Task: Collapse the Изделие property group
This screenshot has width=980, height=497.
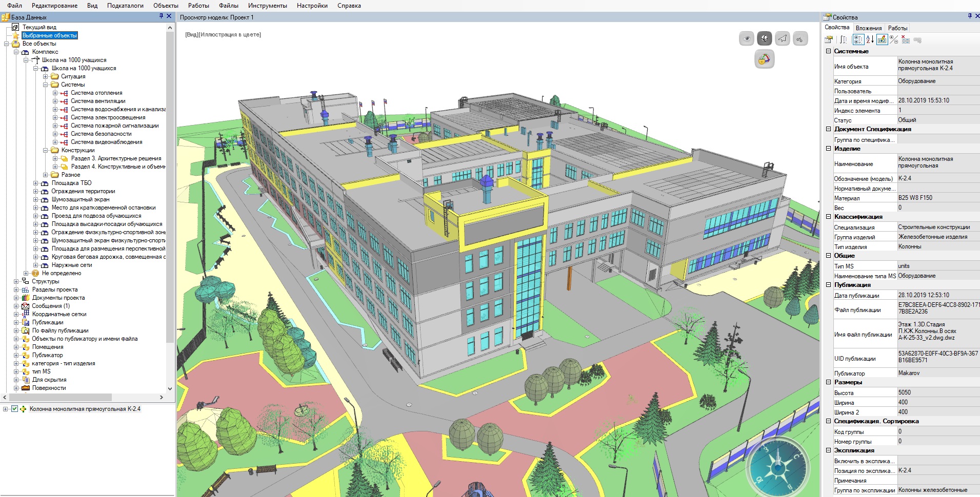Action: pyautogui.click(x=828, y=149)
